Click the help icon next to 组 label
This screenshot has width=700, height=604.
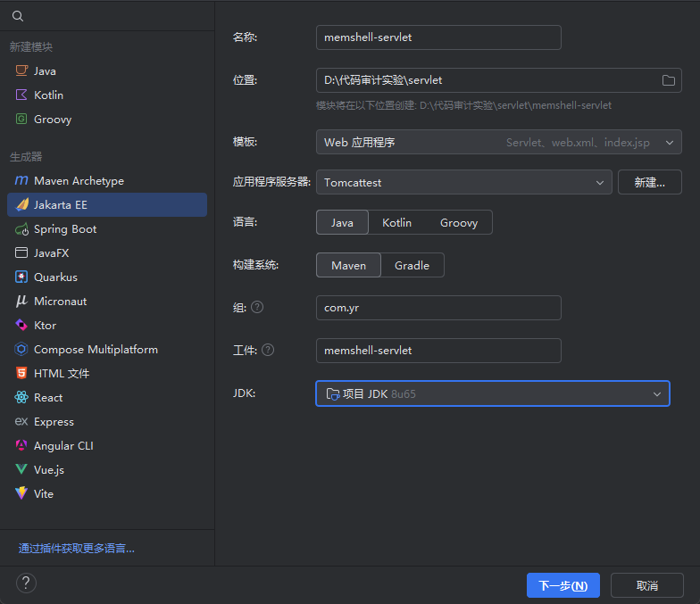[x=257, y=307]
